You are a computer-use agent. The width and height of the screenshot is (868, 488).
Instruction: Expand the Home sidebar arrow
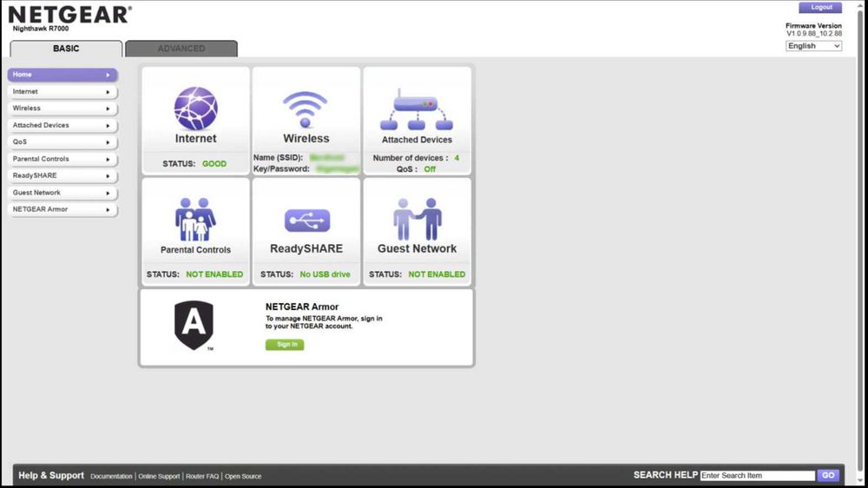108,75
